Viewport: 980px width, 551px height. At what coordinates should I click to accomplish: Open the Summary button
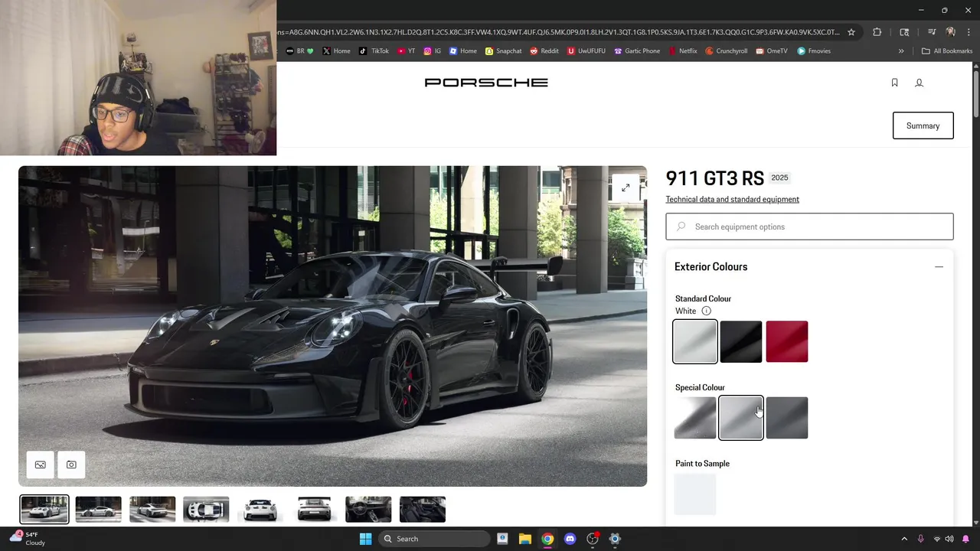(923, 126)
